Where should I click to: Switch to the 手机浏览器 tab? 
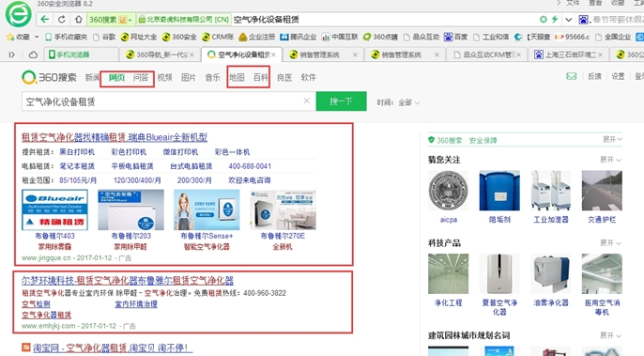click(82, 54)
